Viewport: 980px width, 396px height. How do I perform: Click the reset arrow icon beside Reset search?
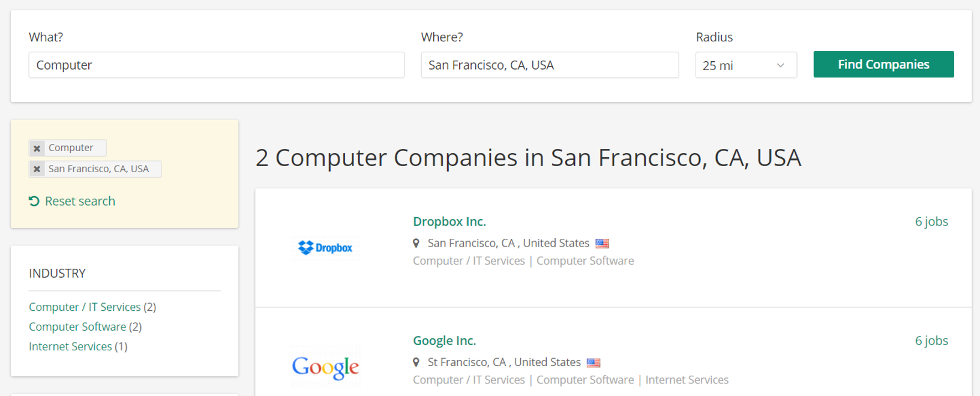pos(34,201)
